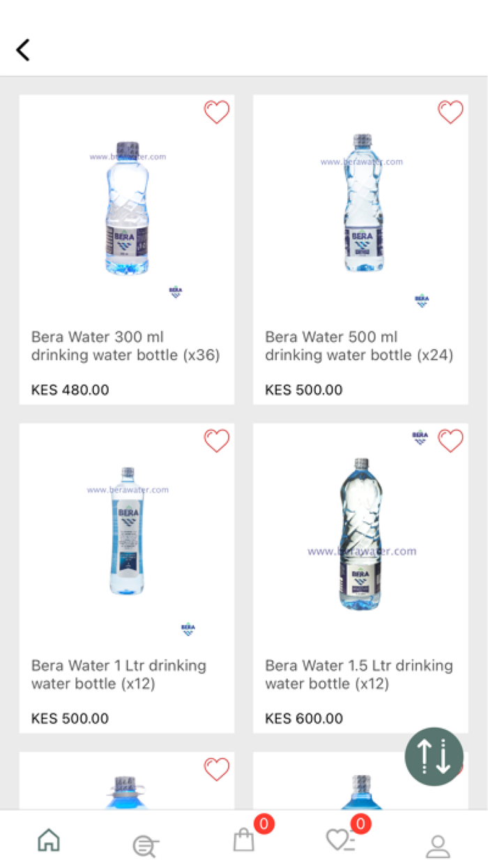Viewport: 488px width, 868px height.
Task: Select the Home icon in the bottom navigation
Action: [x=48, y=841]
